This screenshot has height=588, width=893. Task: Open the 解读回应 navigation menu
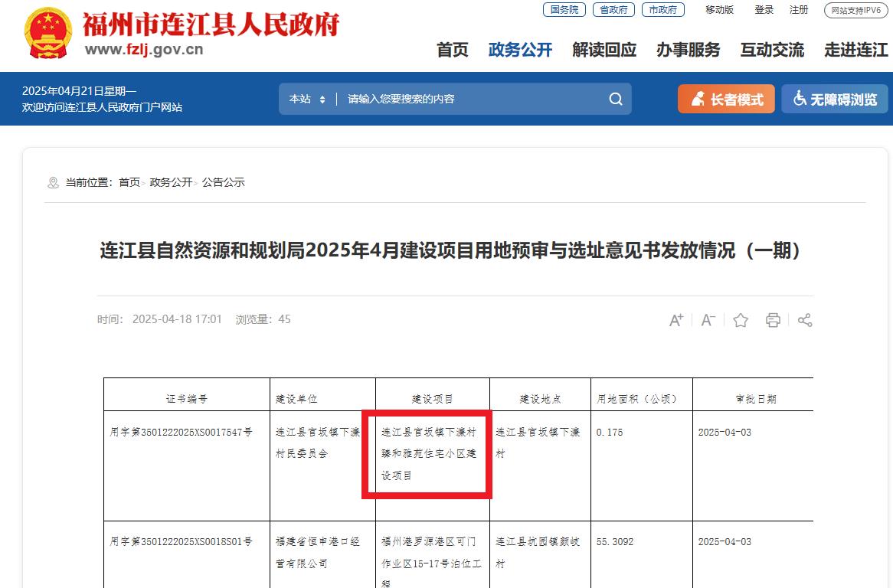pyautogui.click(x=604, y=50)
